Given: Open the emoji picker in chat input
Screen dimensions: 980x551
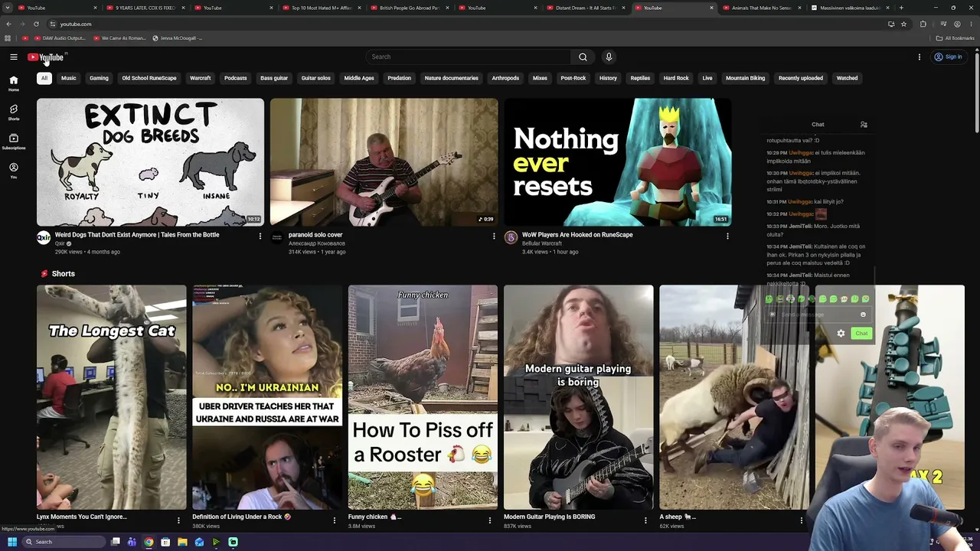Looking at the screenshot, I should [x=863, y=315].
